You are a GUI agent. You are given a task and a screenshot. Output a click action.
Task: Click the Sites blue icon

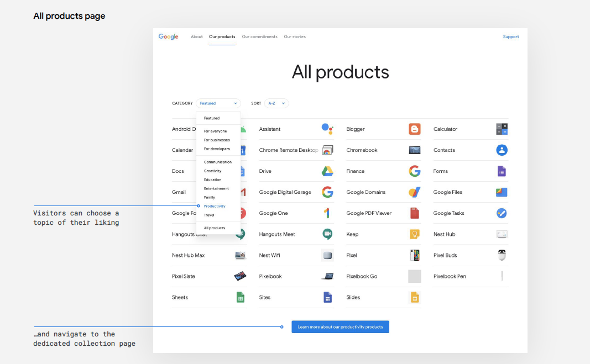tap(327, 298)
